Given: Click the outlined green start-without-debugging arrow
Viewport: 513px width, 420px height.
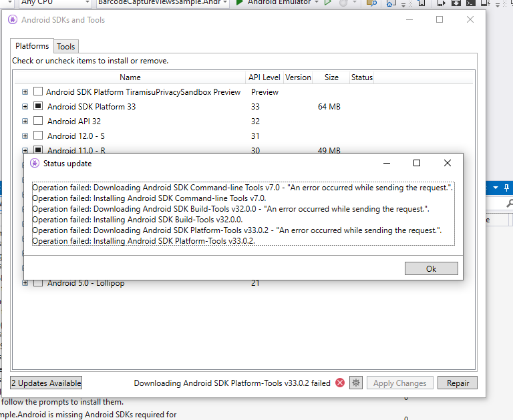Looking at the screenshot, I should [327, 2].
